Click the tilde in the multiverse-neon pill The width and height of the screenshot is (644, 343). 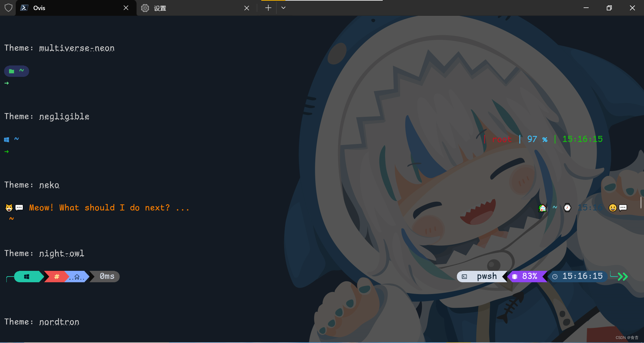(21, 70)
